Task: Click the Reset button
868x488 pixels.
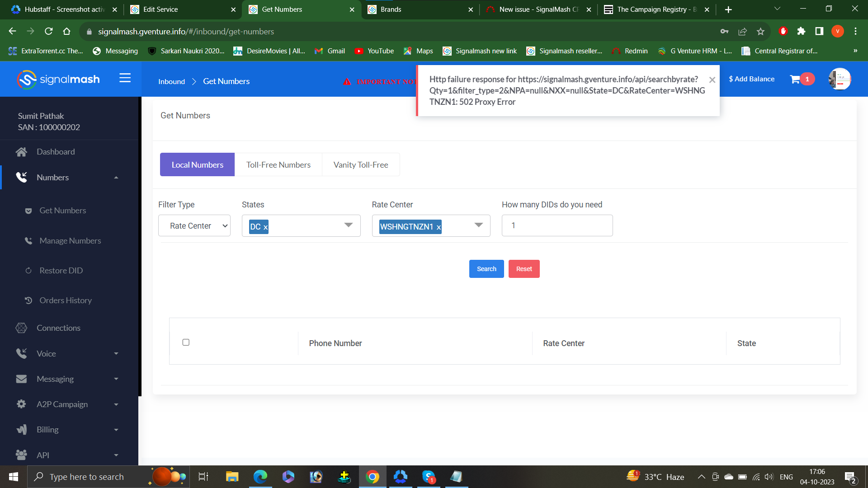Action: coord(524,269)
